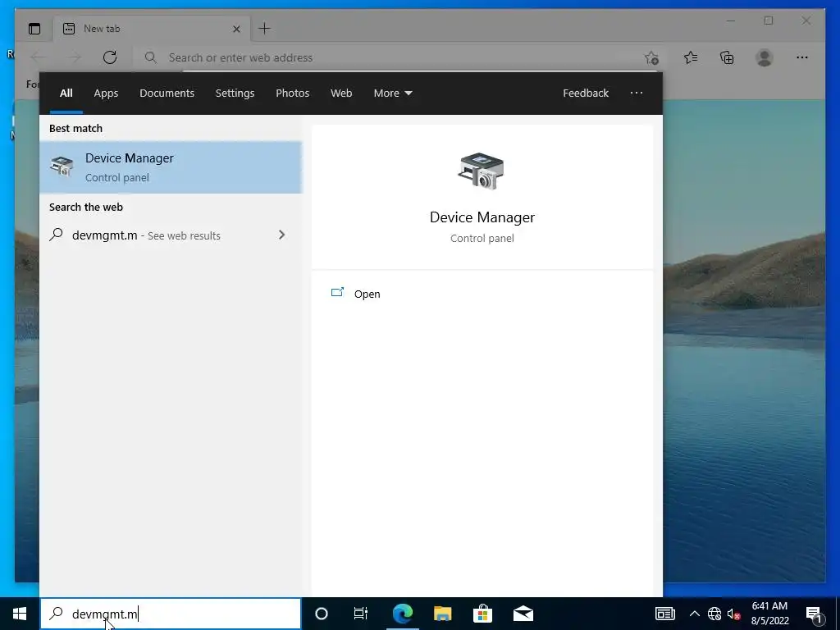Open search panel options ellipsis
This screenshot has width=840, height=630.
637,94
